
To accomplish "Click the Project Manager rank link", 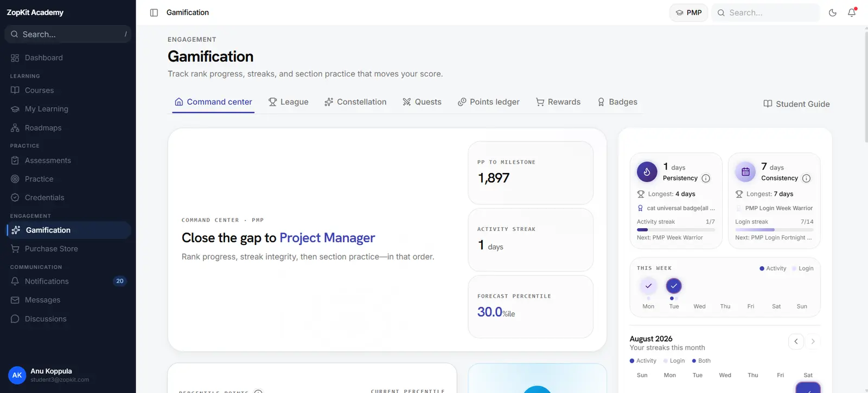I will point(327,238).
